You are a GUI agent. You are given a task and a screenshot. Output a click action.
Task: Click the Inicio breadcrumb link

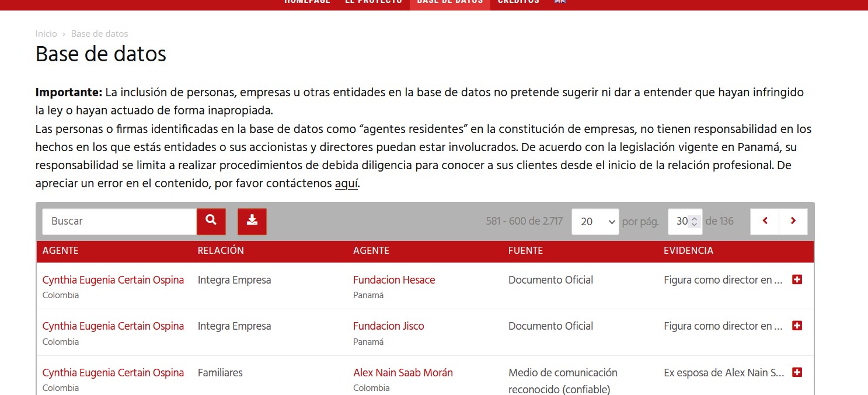click(x=47, y=34)
